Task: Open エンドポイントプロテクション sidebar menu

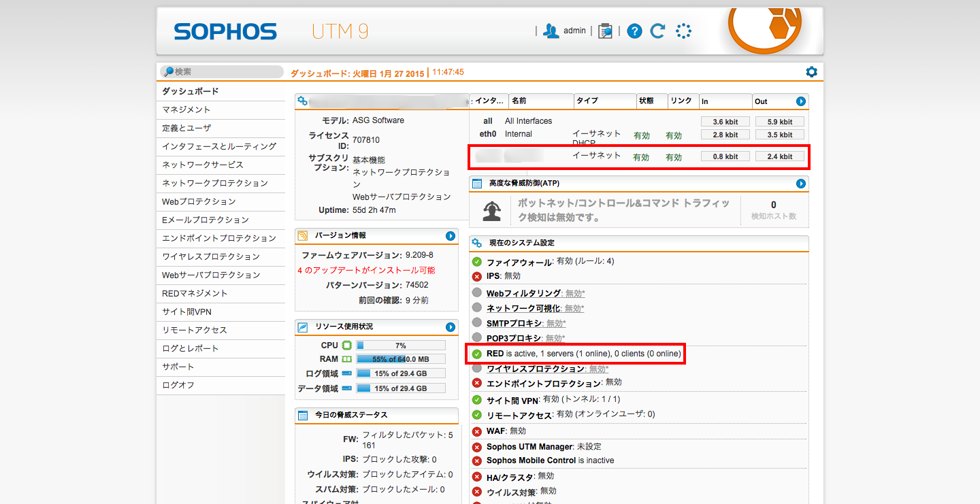Action: click(x=220, y=239)
